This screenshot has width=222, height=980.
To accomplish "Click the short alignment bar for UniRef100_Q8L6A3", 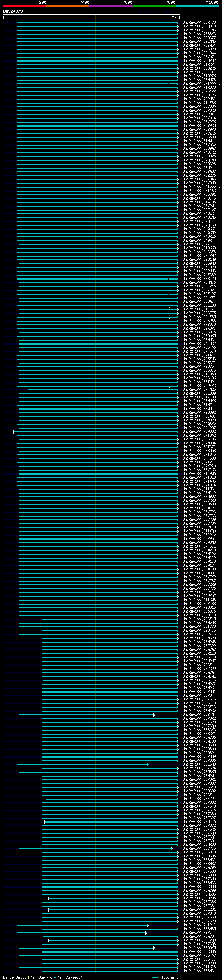I will [83, 764].
